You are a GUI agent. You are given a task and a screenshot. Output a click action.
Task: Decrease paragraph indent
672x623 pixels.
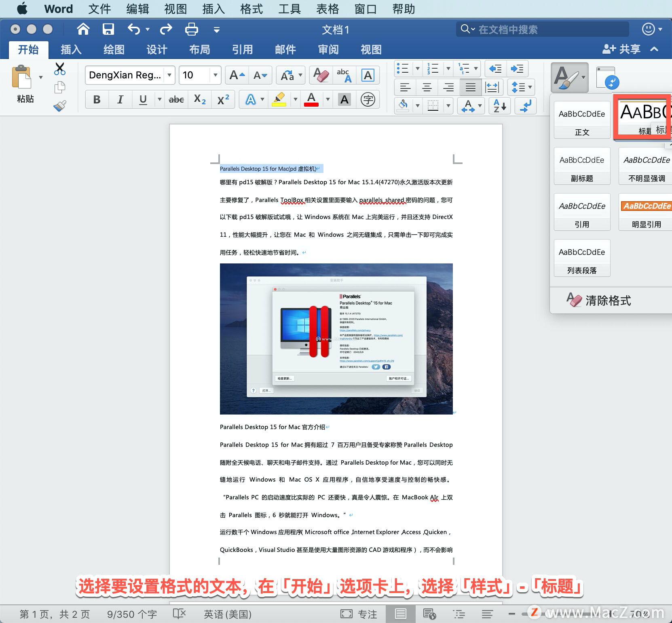coord(495,69)
